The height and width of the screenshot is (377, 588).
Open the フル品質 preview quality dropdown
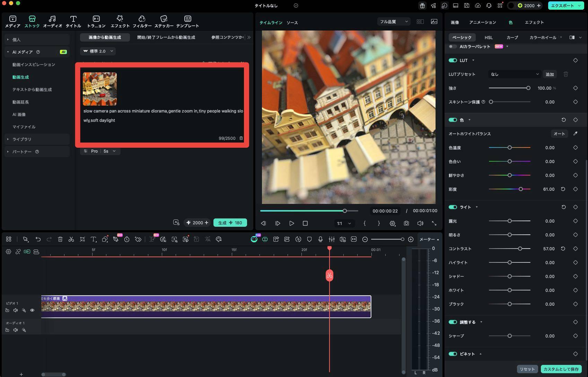click(394, 22)
